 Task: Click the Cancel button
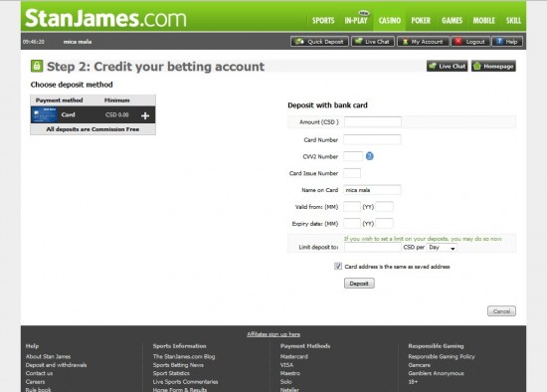point(501,311)
